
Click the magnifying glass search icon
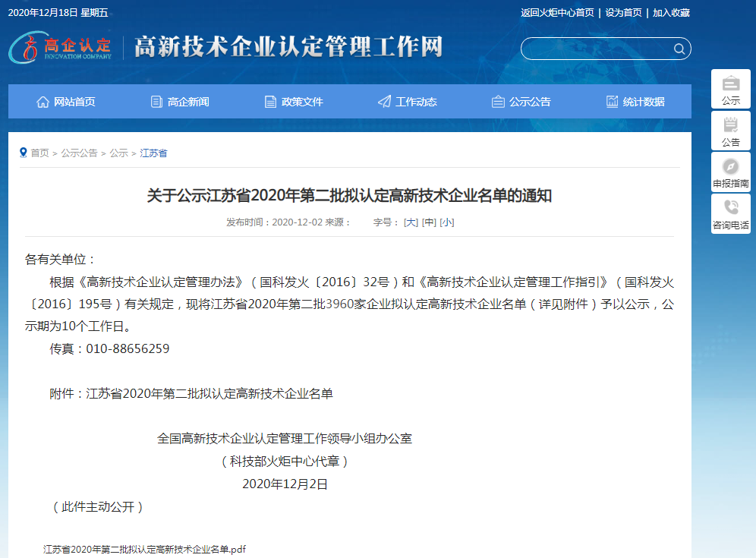[679, 49]
